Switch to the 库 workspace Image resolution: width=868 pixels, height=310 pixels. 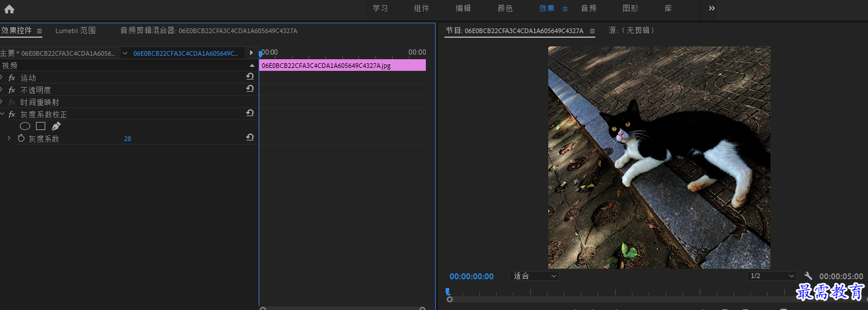coord(668,8)
